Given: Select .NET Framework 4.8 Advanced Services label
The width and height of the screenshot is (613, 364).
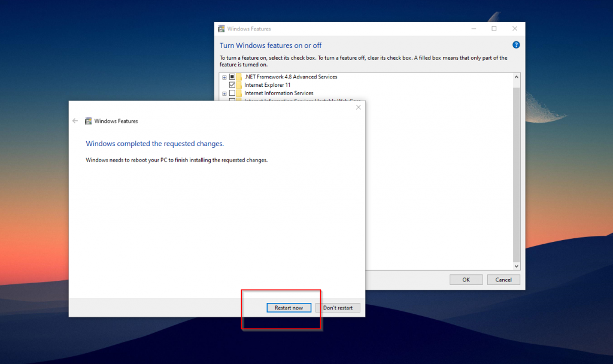Looking at the screenshot, I should click(x=291, y=77).
